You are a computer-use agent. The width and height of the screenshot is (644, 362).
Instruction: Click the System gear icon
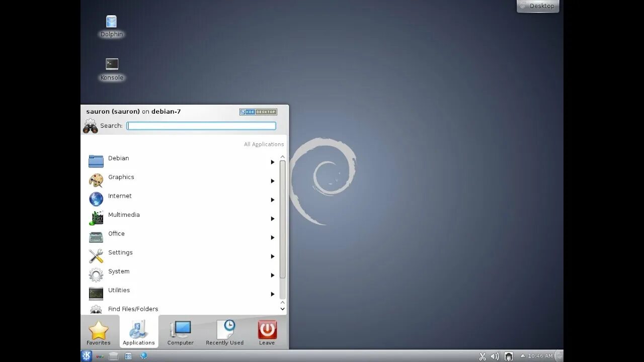point(96,275)
